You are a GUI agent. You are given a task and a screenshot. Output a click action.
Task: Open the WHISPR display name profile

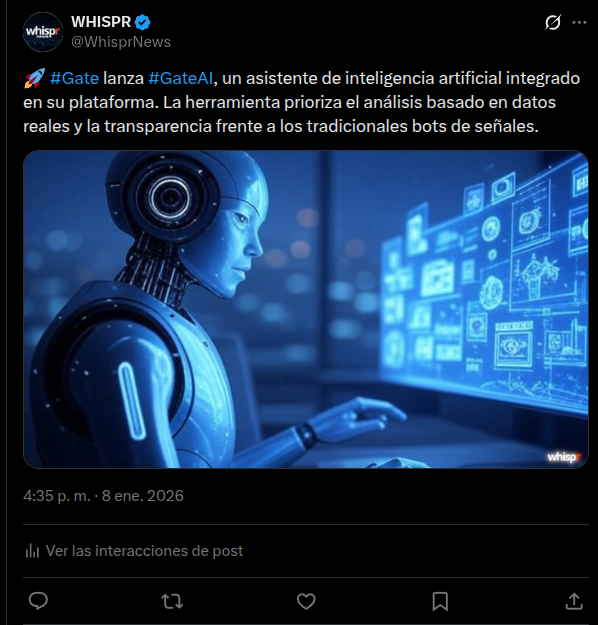pos(101,22)
